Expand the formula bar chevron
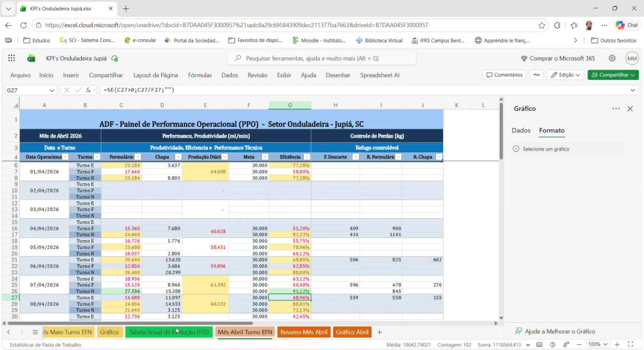This screenshot has height=350, width=644. click(x=632, y=90)
